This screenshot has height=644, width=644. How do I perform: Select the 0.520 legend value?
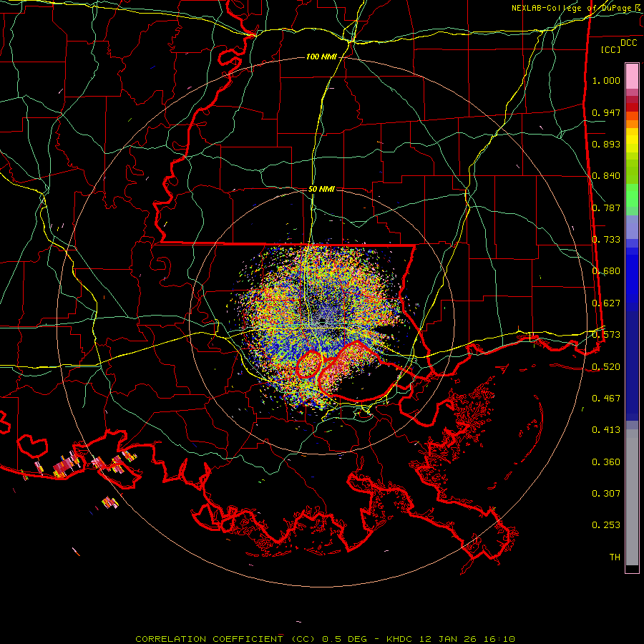coord(606,367)
